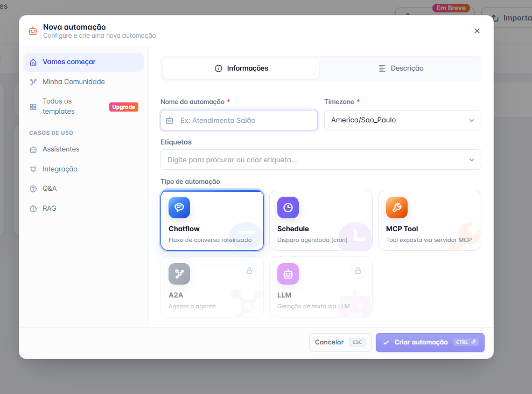532x394 pixels.
Task: Click the Timezone dropdown chevron arrow
Action: point(472,121)
